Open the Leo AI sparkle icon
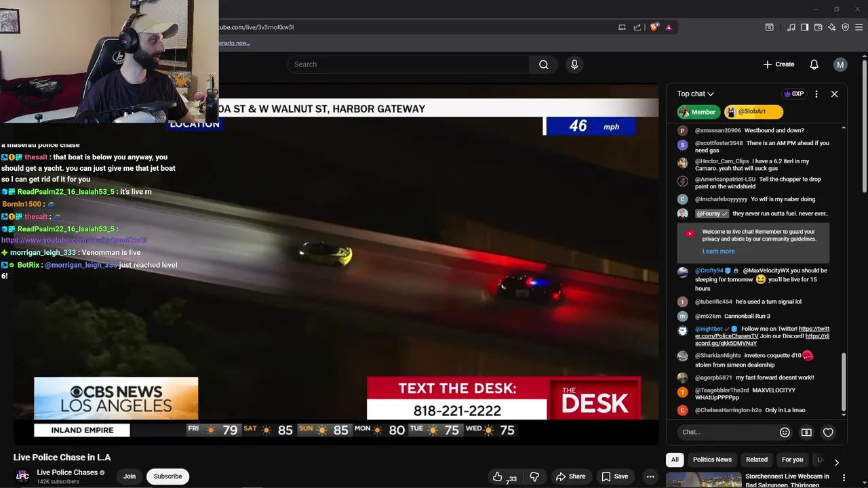868x488 pixels. 831,27
